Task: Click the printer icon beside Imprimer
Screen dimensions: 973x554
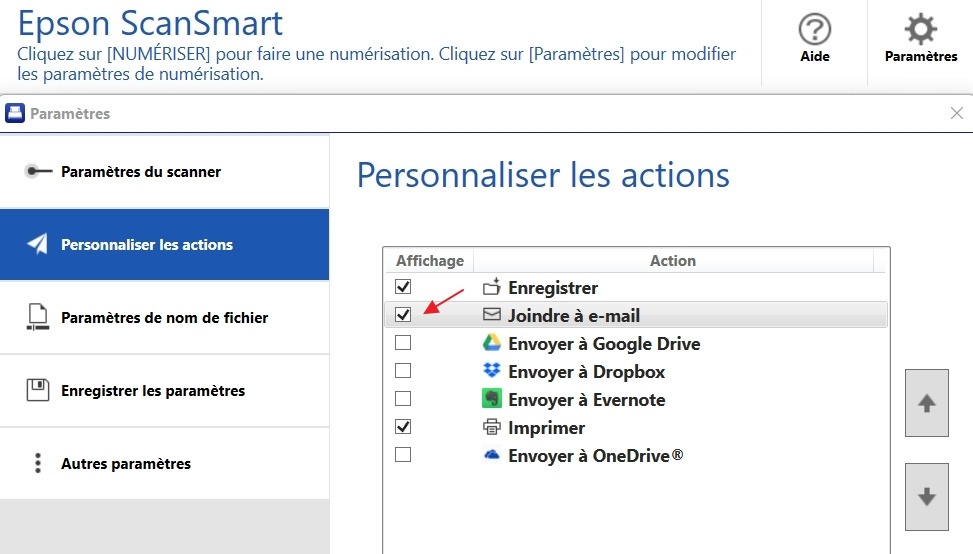Action: 491,427
